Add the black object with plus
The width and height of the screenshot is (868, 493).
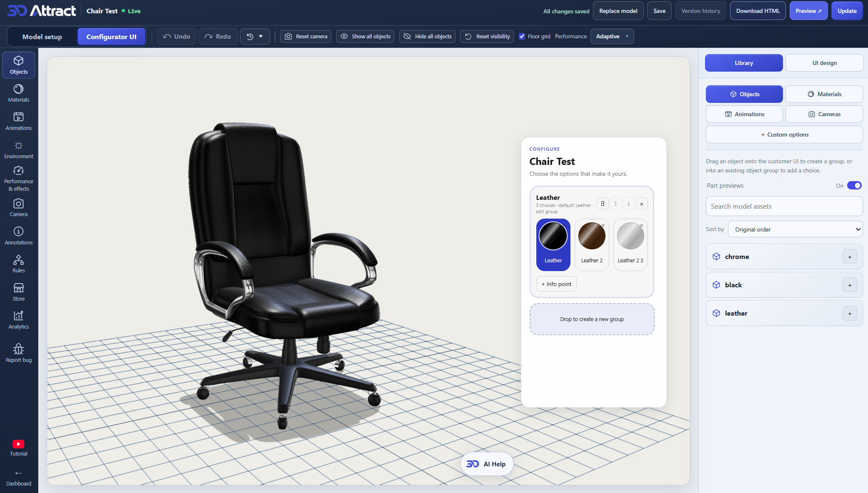pos(850,285)
